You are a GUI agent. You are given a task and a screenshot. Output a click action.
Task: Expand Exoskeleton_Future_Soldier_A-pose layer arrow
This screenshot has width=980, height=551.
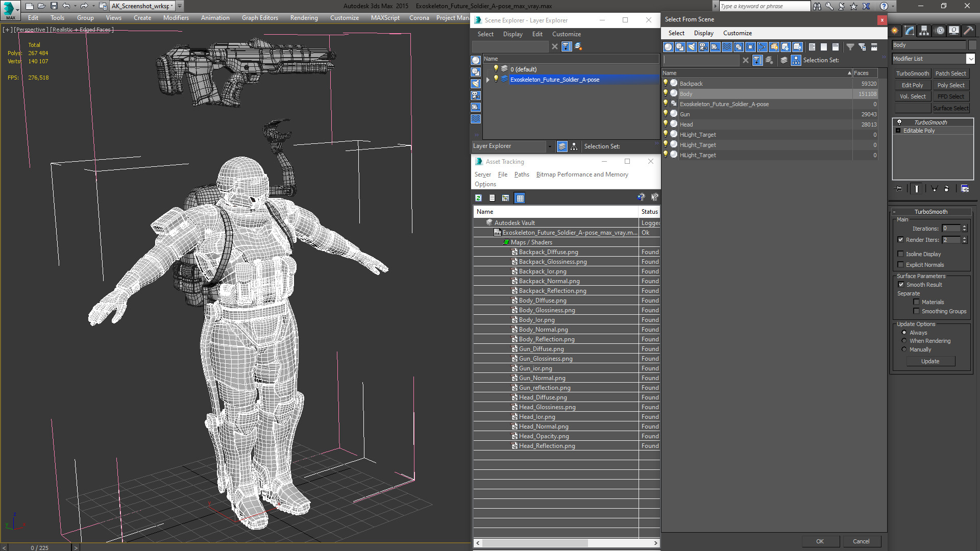[x=488, y=80]
